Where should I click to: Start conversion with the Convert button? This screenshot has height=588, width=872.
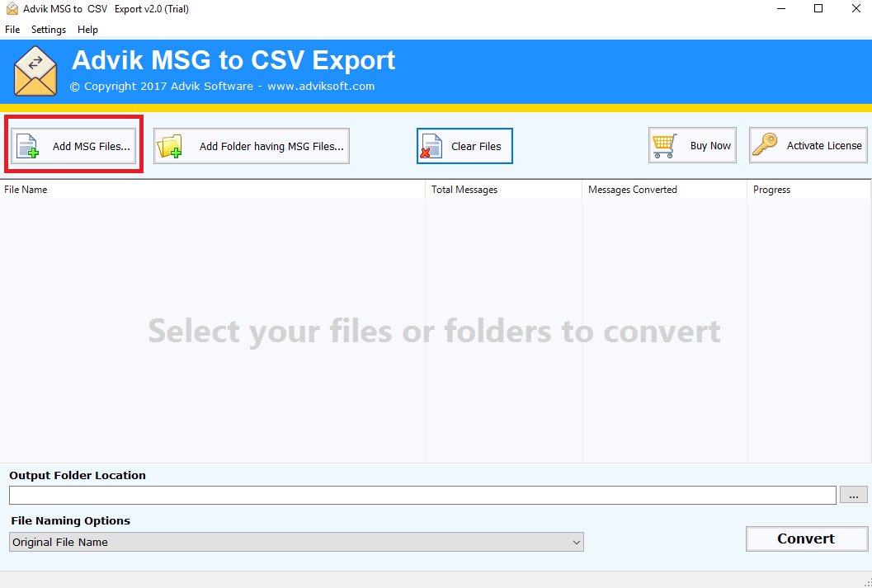point(806,539)
